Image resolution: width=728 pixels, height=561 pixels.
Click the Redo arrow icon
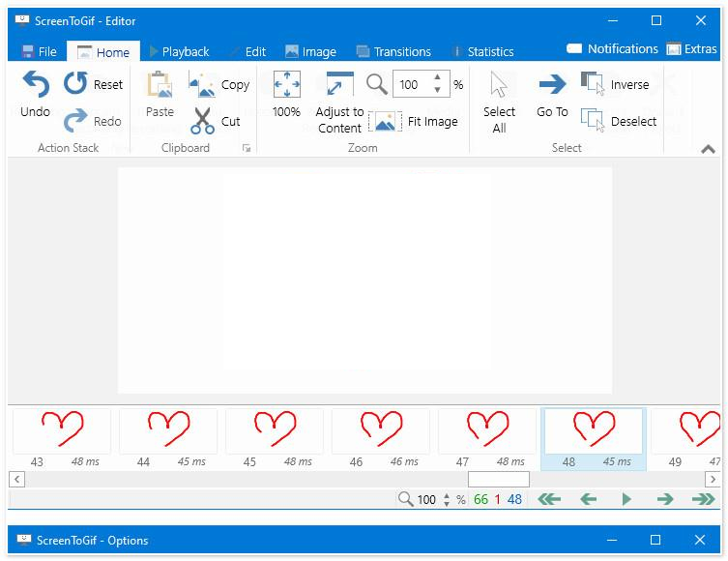tap(75, 120)
